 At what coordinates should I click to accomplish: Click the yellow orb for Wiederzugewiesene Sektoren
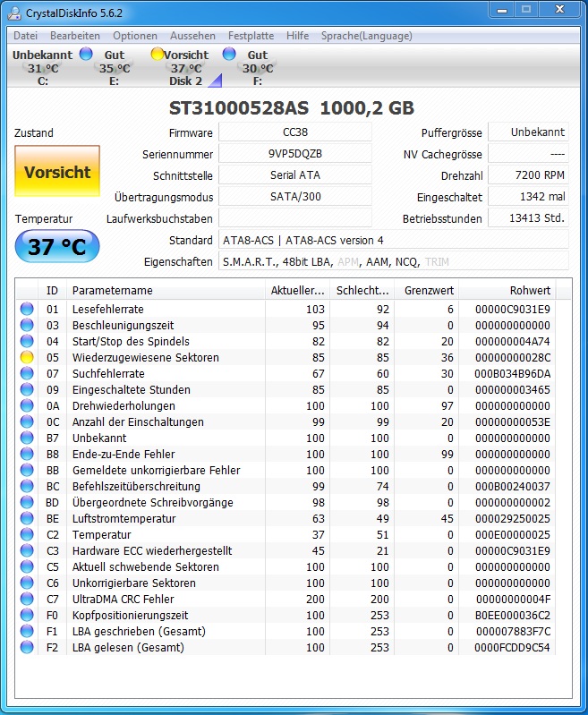27,357
